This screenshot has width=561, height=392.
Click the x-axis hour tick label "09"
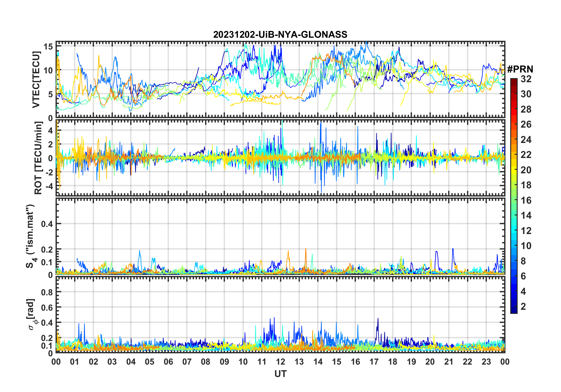tap(224, 362)
